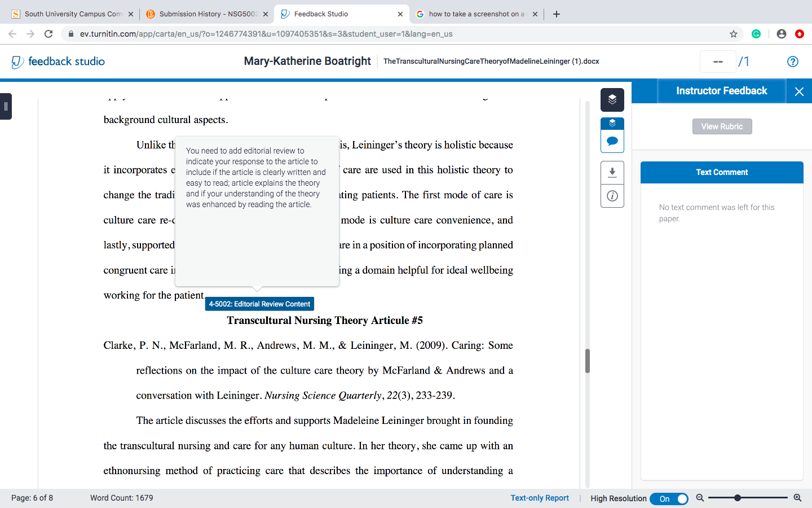The height and width of the screenshot is (508, 812).
Task: Click the red update extension icon
Action: coord(800,34)
